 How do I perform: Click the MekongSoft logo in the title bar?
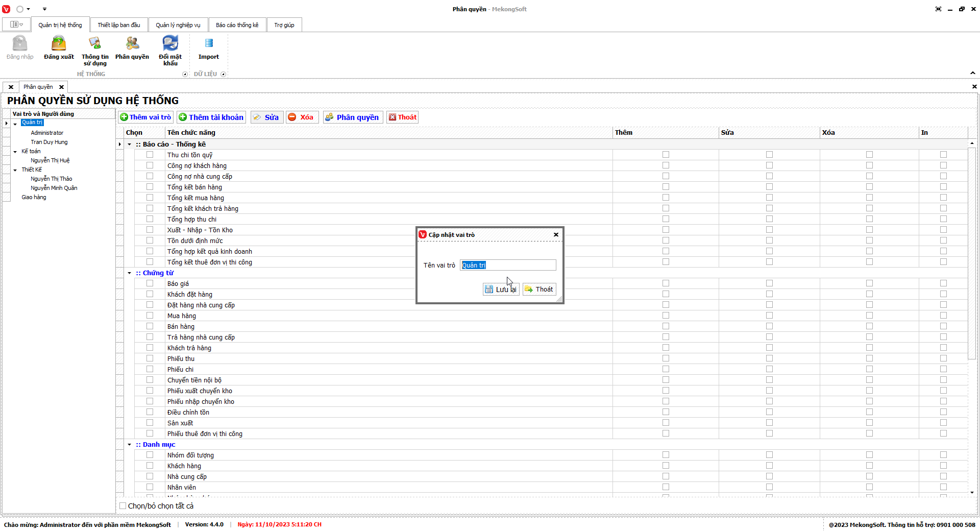(6, 9)
